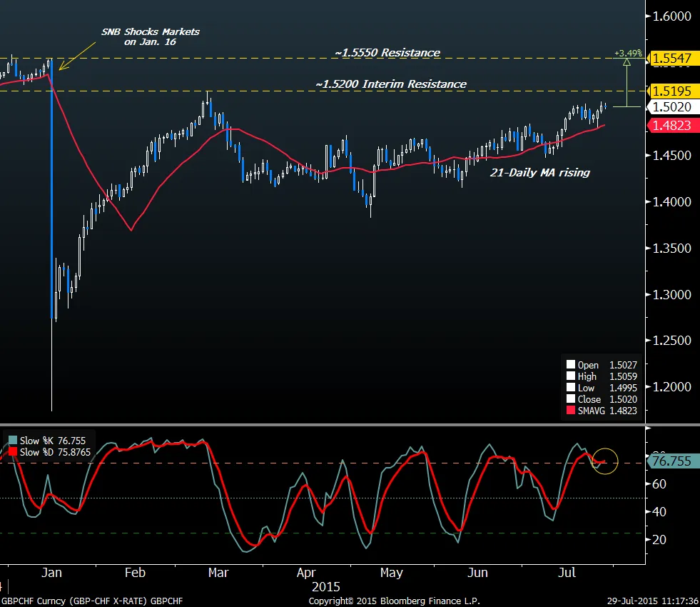The image size is (700, 607).
Task: Click the white Open legend swatch
Action: pos(571,363)
